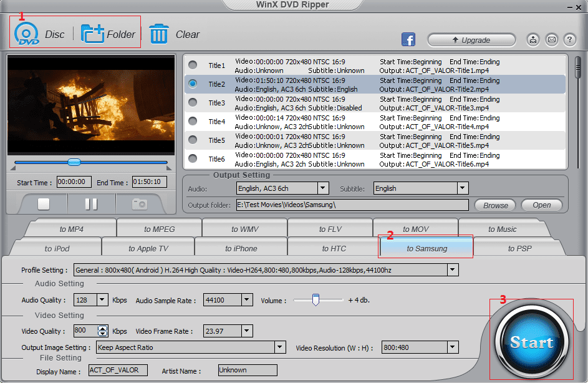Click Output:ACT_OF_VALOR-Title4.mp4 text
Image resolution: width=588 pixels, height=383 pixels.
tap(434, 127)
